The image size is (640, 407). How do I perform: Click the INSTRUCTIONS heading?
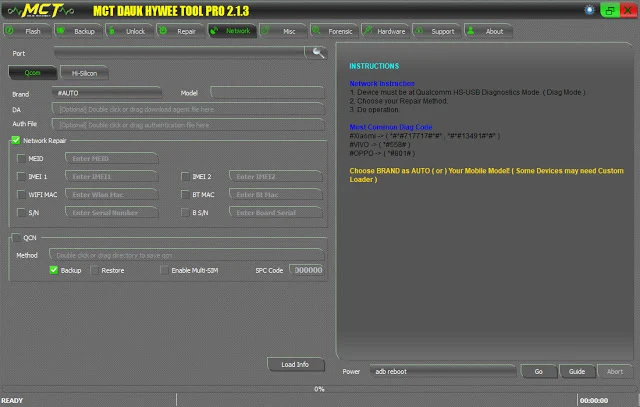pyautogui.click(x=374, y=66)
